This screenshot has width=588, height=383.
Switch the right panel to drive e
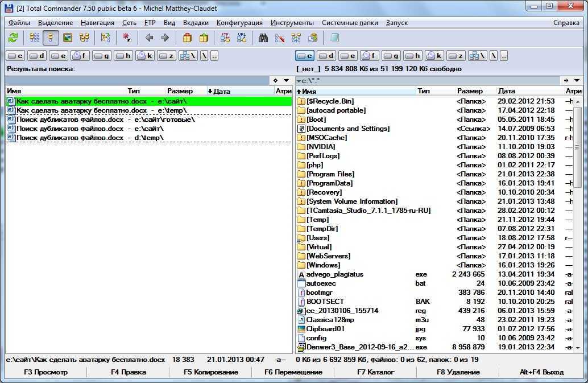pos(348,56)
